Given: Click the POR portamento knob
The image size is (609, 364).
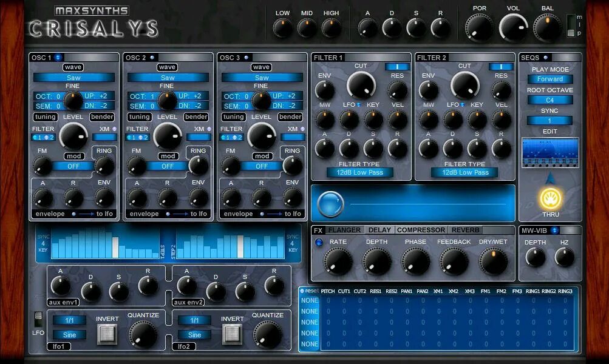Looking at the screenshot, I should pyautogui.click(x=479, y=28).
